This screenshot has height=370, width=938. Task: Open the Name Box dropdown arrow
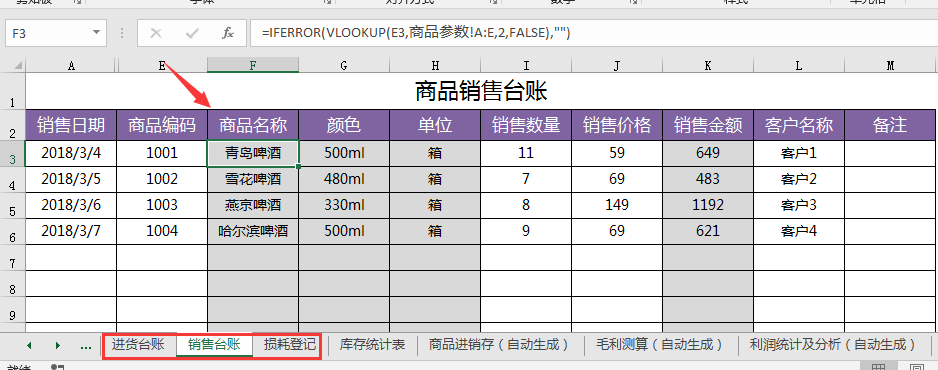(96, 33)
